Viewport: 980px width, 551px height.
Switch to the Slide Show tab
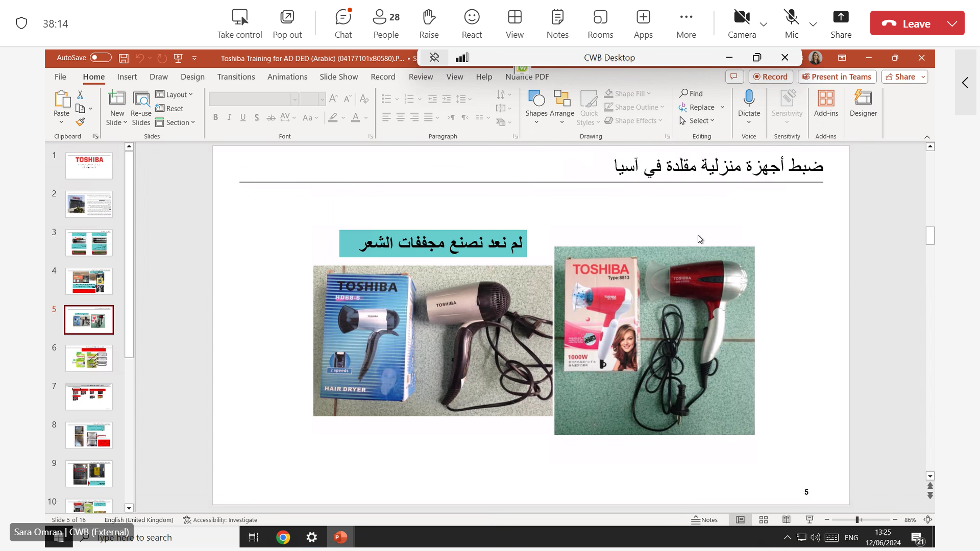click(x=338, y=77)
